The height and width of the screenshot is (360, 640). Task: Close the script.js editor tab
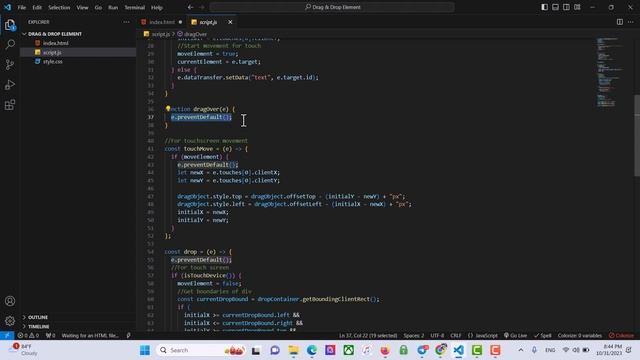pyautogui.click(x=230, y=22)
